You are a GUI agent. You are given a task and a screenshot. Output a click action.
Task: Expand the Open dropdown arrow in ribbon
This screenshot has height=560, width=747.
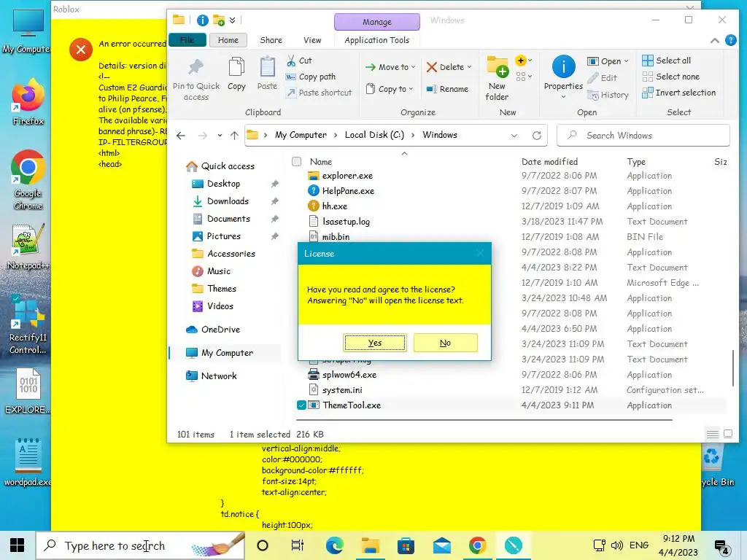tap(627, 61)
